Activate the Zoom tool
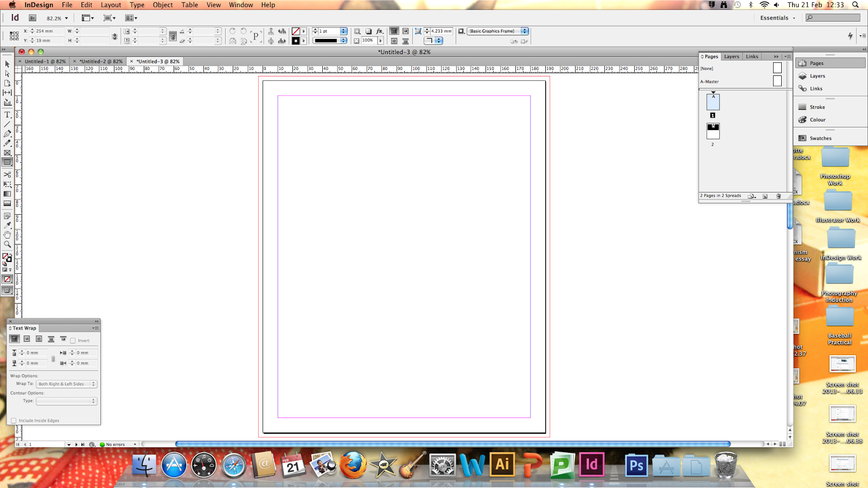 pyautogui.click(x=7, y=243)
